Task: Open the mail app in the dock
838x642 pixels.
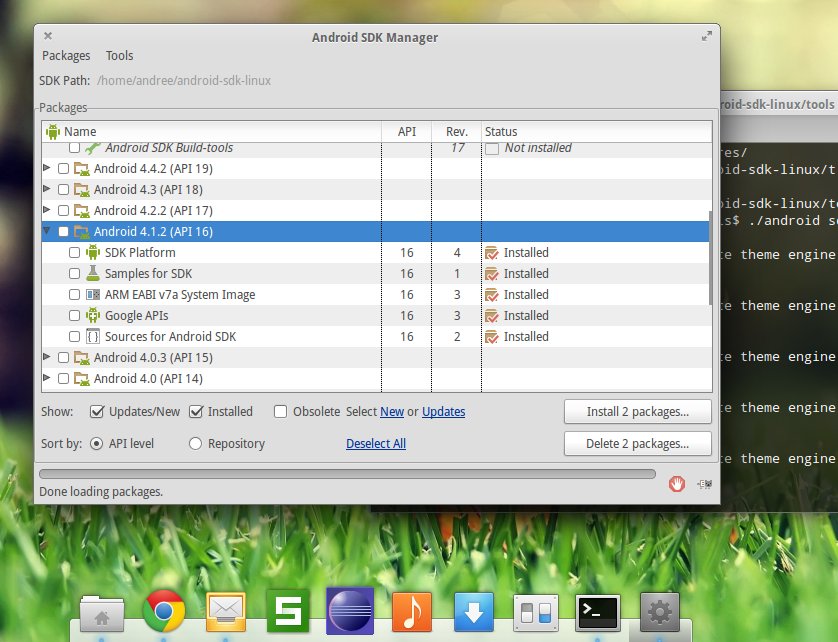Action: pos(226,612)
